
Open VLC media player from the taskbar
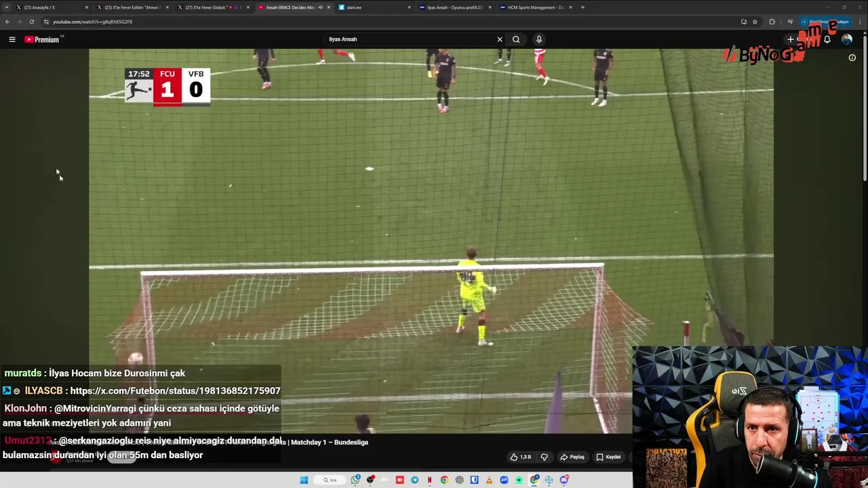coord(489,480)
